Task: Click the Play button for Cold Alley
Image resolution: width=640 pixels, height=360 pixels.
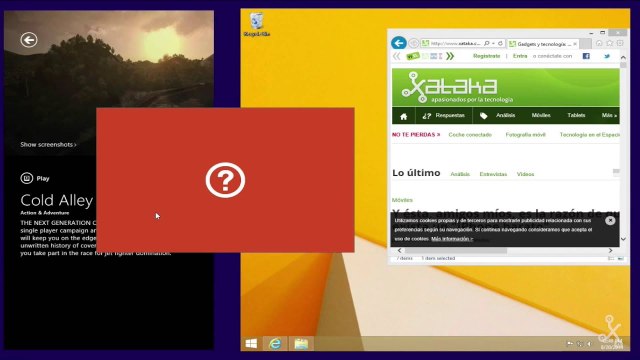Action: (35, 178)
